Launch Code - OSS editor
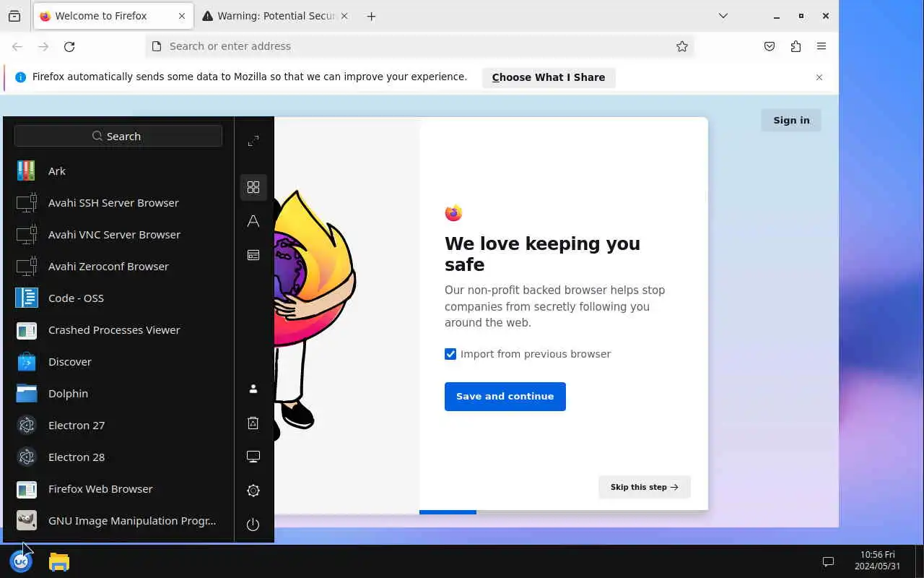924x578 pixels. tap(118, 298)
